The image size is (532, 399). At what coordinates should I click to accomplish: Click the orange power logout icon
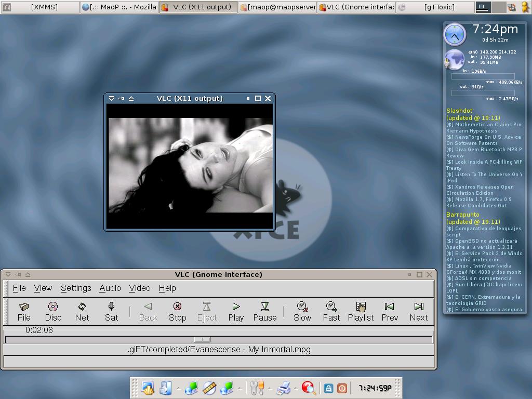342,388
